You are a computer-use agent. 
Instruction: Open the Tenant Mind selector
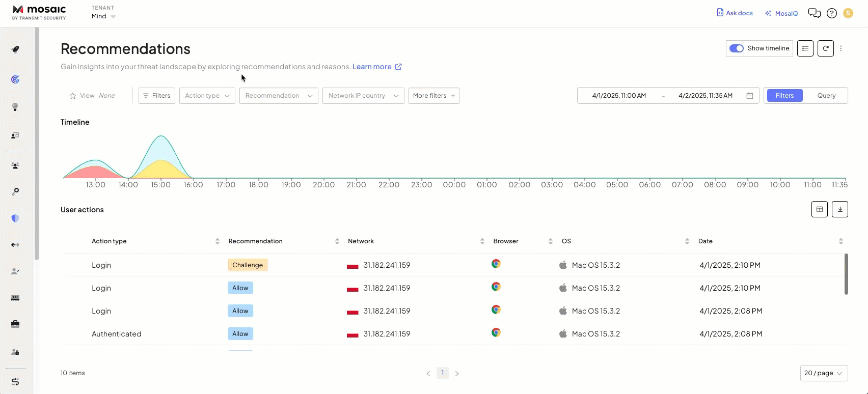pos(103,16)
